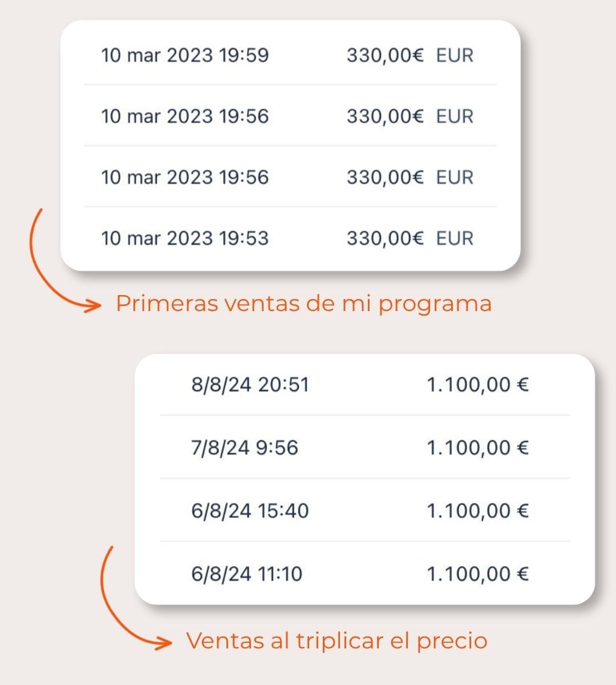Open the 6/8/24 11:10 sale entry
Image resolution: width=616 pixels, height=685 pixels.
click(x=364, y=573)
